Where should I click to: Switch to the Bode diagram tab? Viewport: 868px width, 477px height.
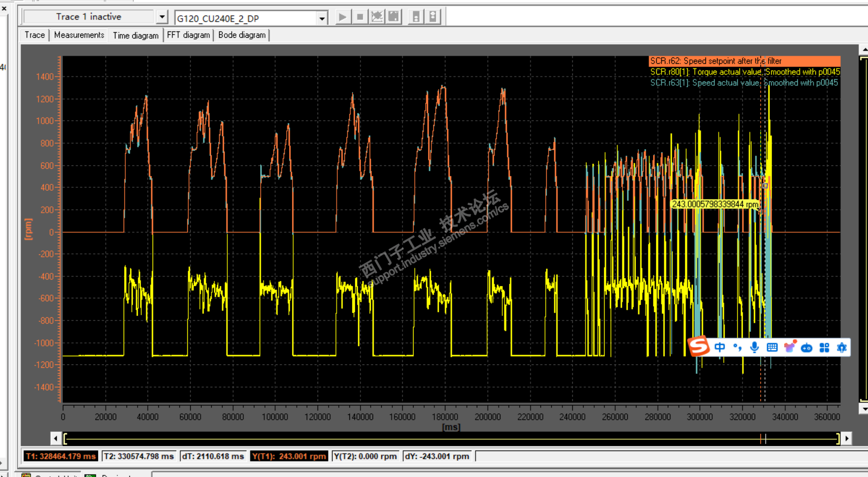tap(242, 35)
